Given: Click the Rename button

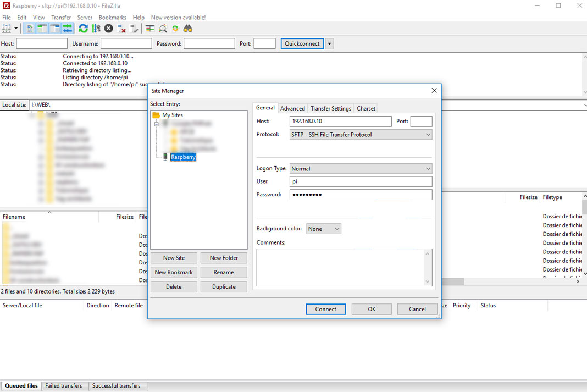Looking at the screenshot, I should point(224,272).
